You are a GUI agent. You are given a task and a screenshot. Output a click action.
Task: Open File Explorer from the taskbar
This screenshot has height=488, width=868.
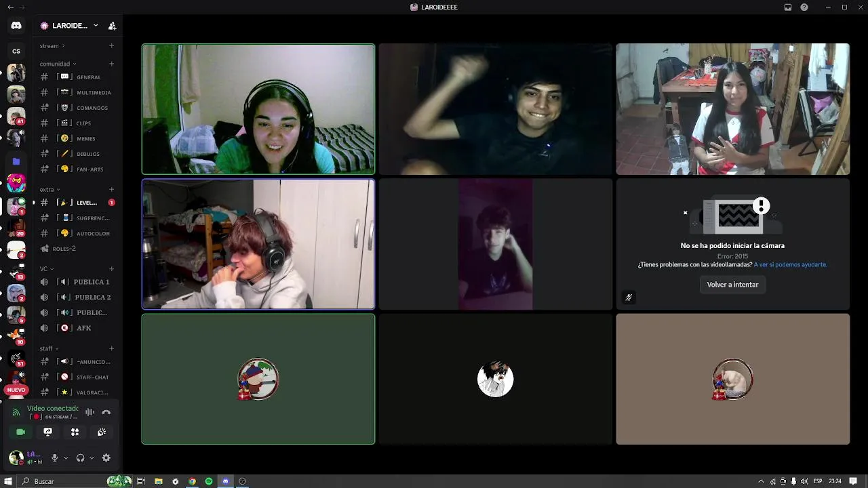[159, 481]
